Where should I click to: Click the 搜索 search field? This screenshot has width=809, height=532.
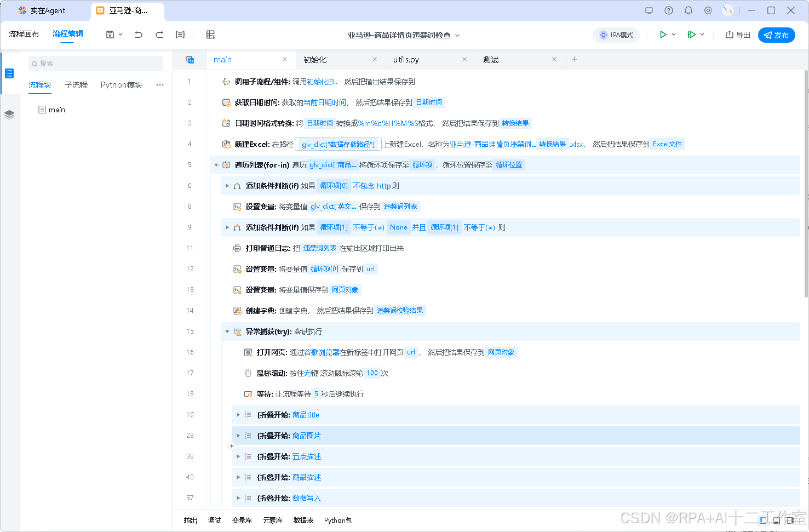tap(96, 64)
